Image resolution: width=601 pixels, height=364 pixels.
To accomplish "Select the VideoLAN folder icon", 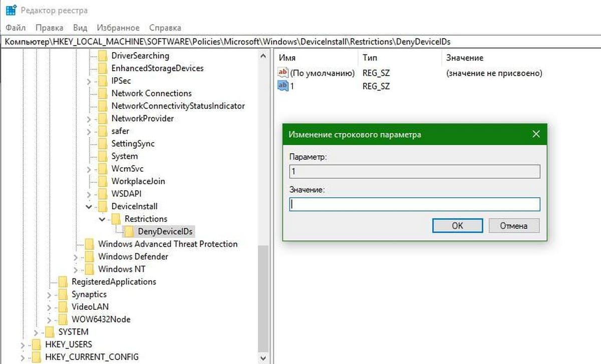I will pyautogui.click(x=63, y=306).
